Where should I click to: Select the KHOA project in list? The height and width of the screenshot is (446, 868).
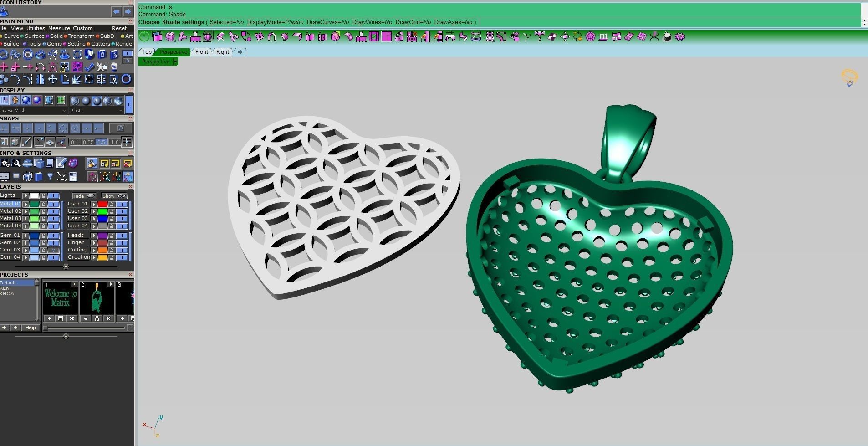pos(7,293)
